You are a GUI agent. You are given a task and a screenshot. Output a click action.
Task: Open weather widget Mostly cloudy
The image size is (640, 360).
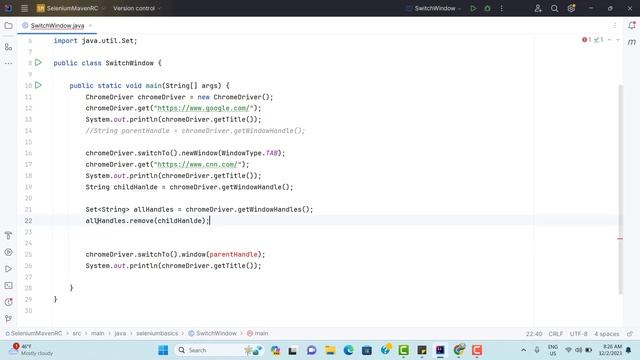tap(32, 350)
